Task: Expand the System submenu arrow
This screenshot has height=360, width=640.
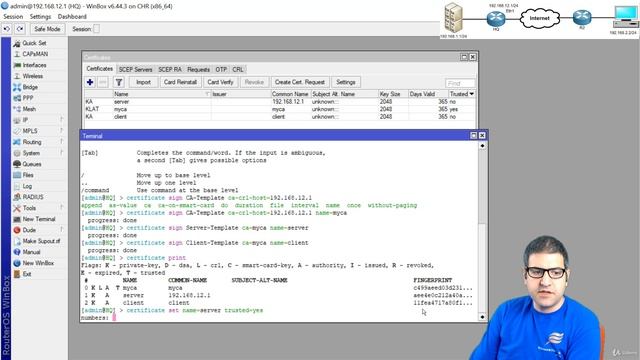Action: pyautogui.click(x=62, y=153)
